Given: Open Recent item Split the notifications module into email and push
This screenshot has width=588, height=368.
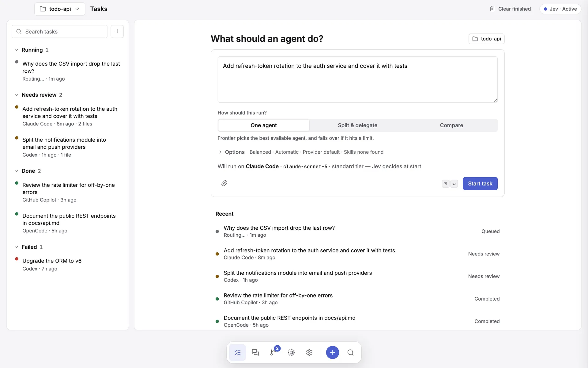Looking at the screenshot, I should (357, 276).
